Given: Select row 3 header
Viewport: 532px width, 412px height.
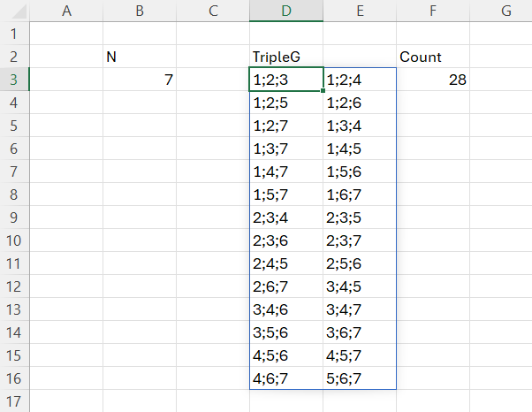Looking at the screenshot, I should pyautogui.click(x=14, y=80).
